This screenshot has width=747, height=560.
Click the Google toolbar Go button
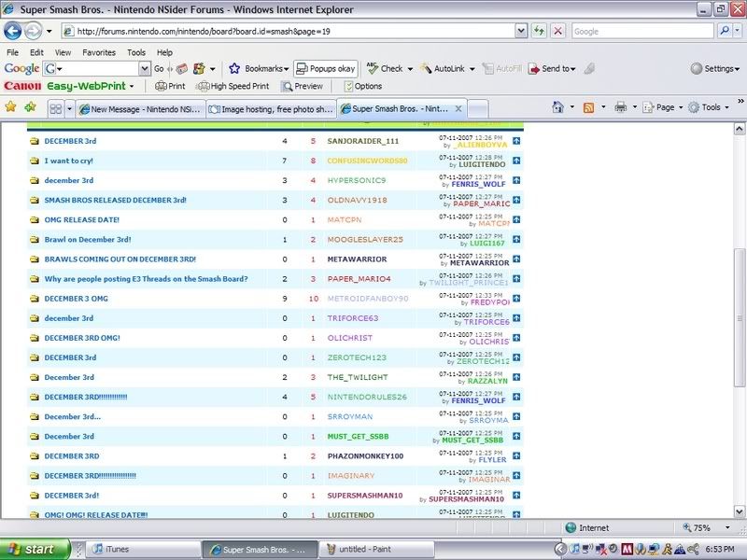[159, 68]
